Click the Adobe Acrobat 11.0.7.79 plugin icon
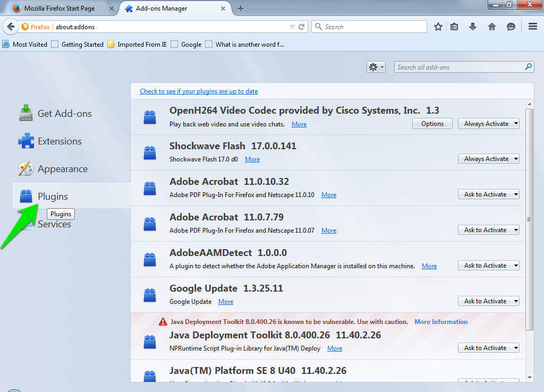The image size is (544, 392). (x=150, y=224)
